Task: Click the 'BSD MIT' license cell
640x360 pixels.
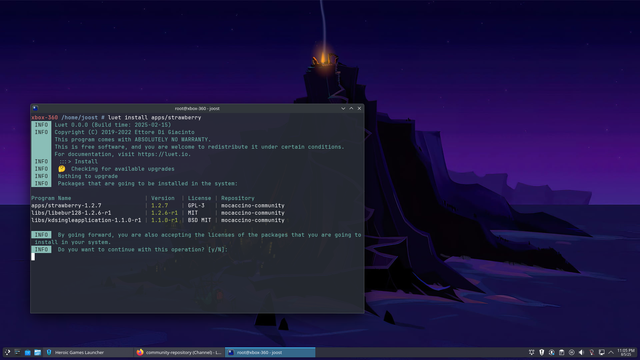Action: tap(200, 220)
